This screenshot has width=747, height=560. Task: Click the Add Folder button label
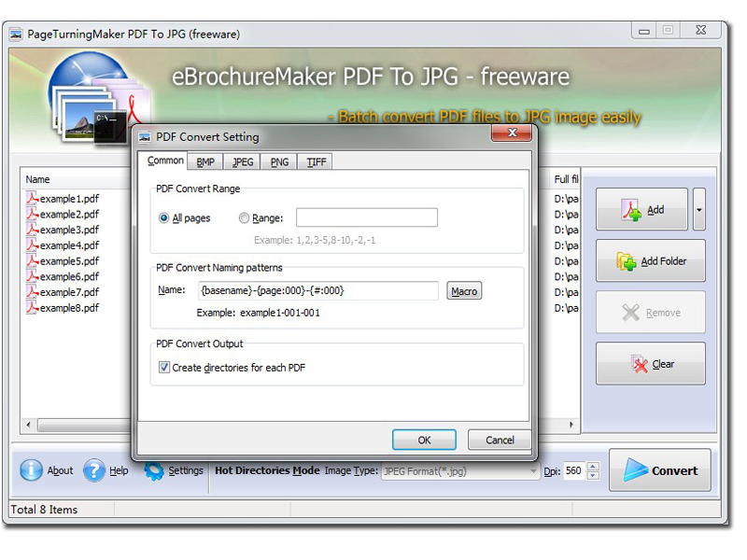(x=664, y=261)
